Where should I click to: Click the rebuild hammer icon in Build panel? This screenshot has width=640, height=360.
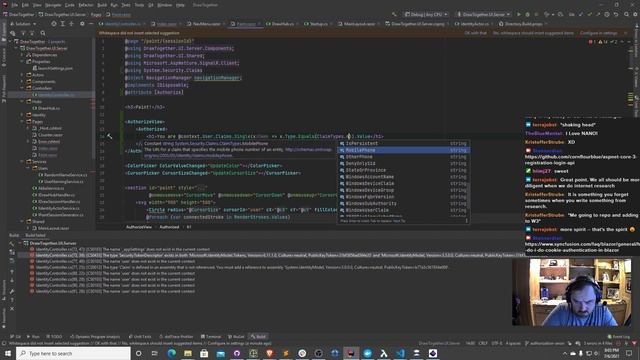coord(12,244)
